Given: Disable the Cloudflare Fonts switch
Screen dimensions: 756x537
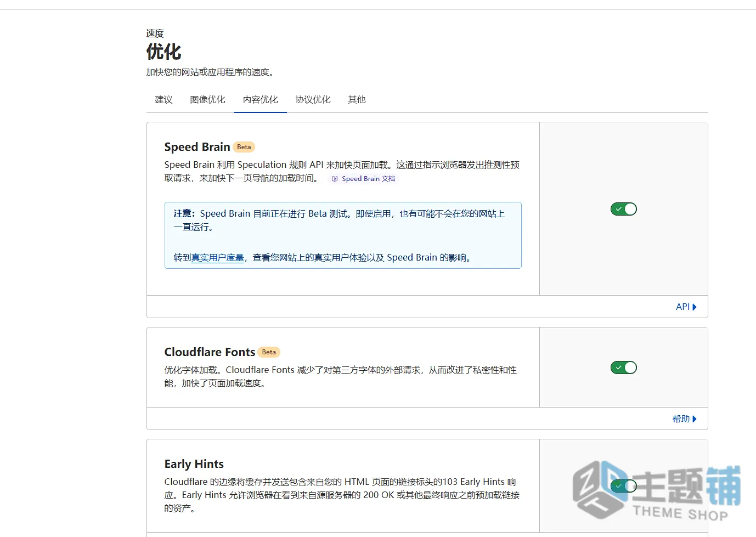Looking at the screenshot, I should pyautogui.click(x=624, y=368).
